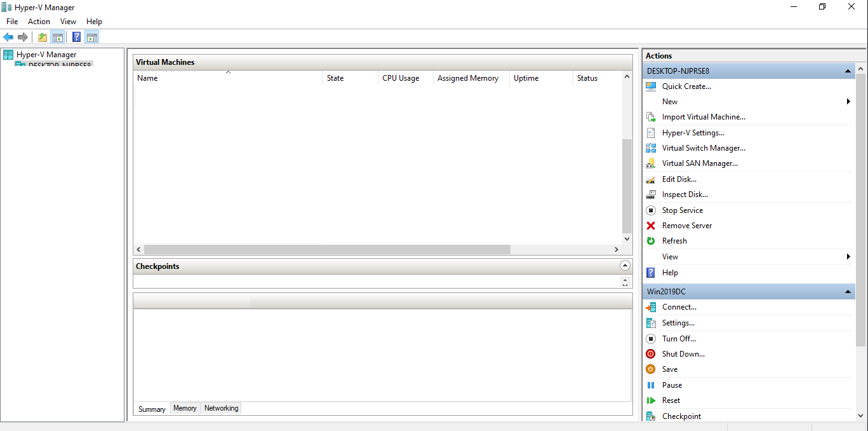868x431 pixels.
Task: Click the Back arrow toolbar icon
Action: (x=8, y=37)
